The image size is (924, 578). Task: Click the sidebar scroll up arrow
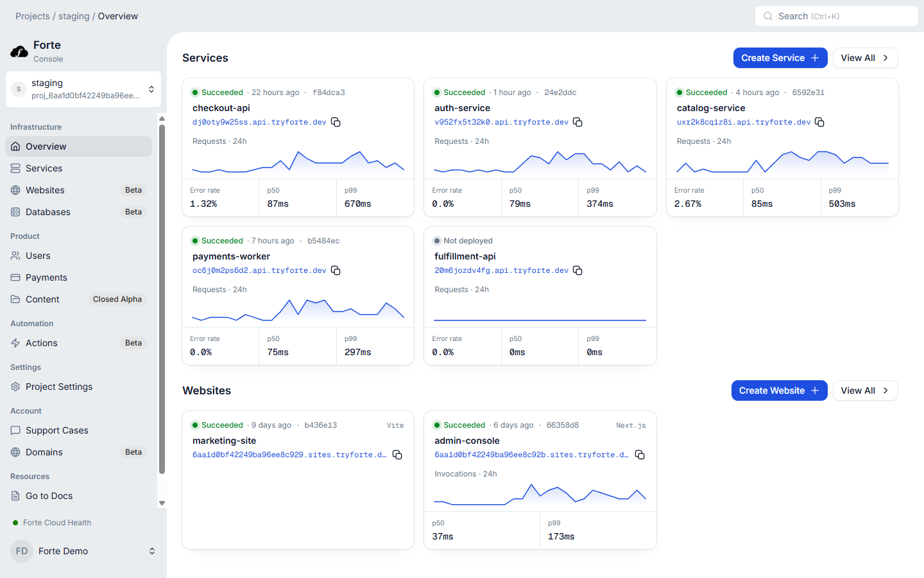click(162, 118)
